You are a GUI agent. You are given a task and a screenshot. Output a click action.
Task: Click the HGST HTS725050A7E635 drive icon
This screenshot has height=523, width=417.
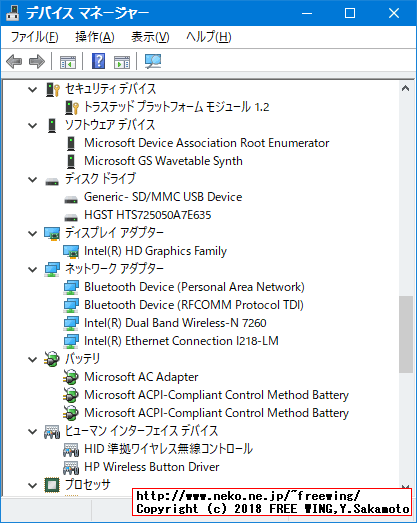coord(71,217)
